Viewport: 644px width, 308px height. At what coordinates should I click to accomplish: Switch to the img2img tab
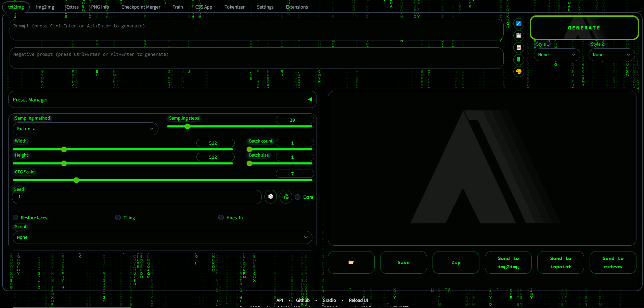pyautogui.click(x=45, y=7)
